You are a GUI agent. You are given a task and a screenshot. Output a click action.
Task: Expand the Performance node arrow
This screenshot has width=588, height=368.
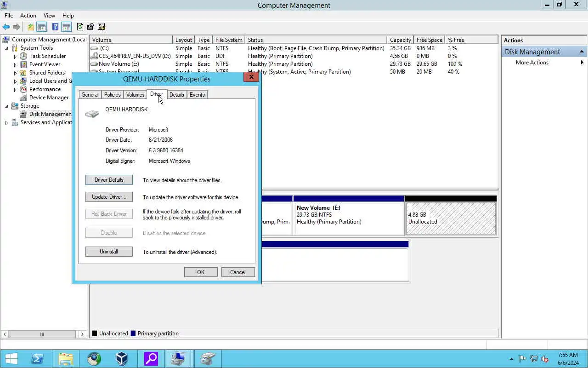(15, 89)
